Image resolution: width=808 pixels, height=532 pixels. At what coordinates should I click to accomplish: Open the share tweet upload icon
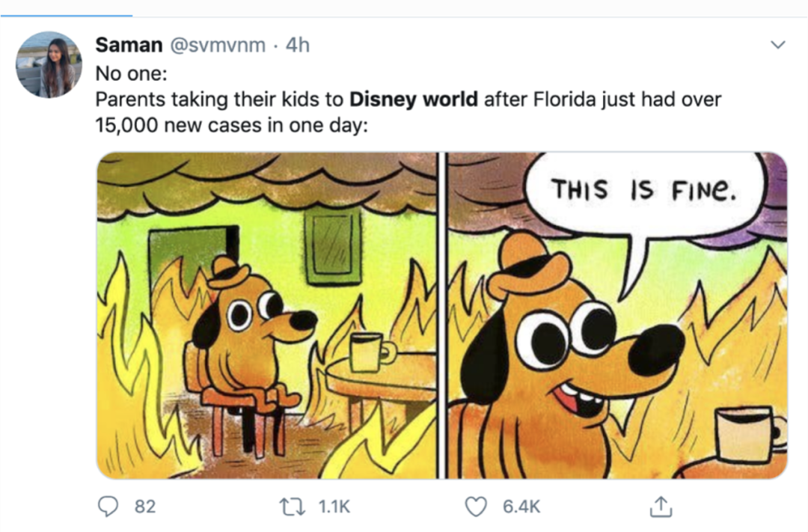click(661, 507)
